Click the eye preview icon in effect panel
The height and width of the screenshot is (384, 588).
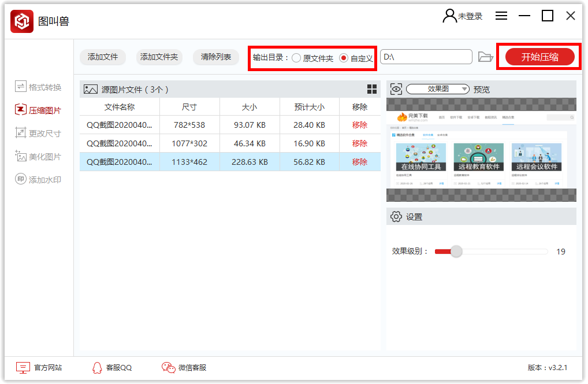(x=397, y=88)
